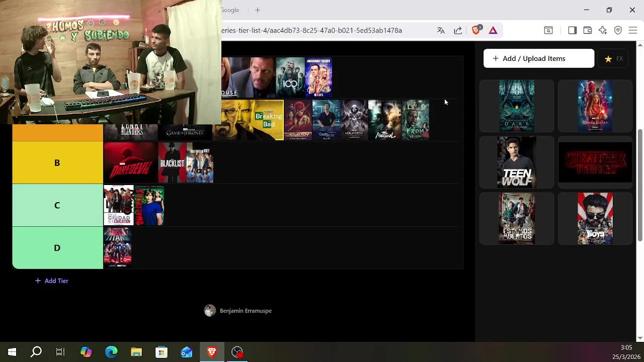644x362 pixels.
Task: Click the green D tier label
Action: point(57,247)
